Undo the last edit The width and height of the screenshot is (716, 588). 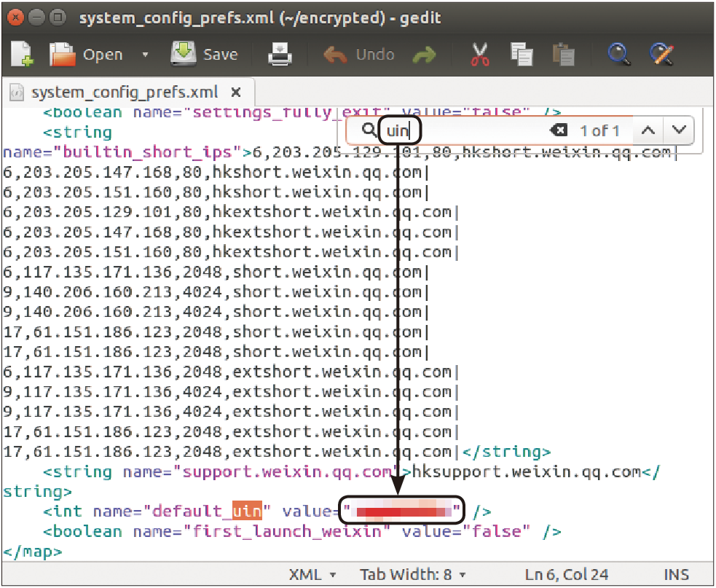pyautogui.click(x=359, y=55)
